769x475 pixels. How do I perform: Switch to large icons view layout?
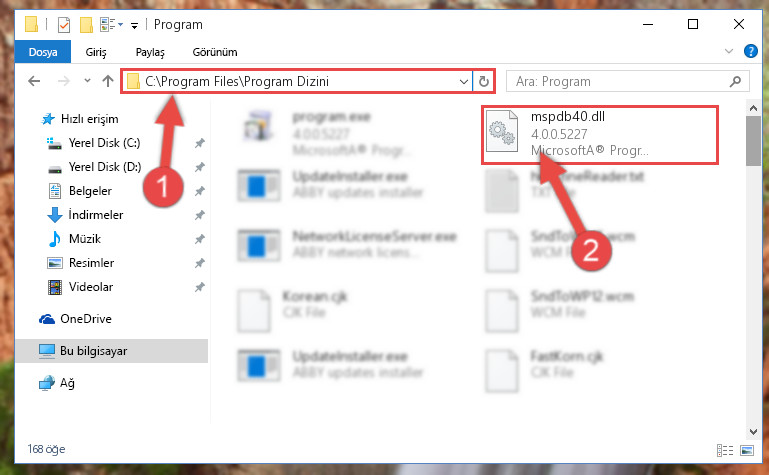coord(747,450)
